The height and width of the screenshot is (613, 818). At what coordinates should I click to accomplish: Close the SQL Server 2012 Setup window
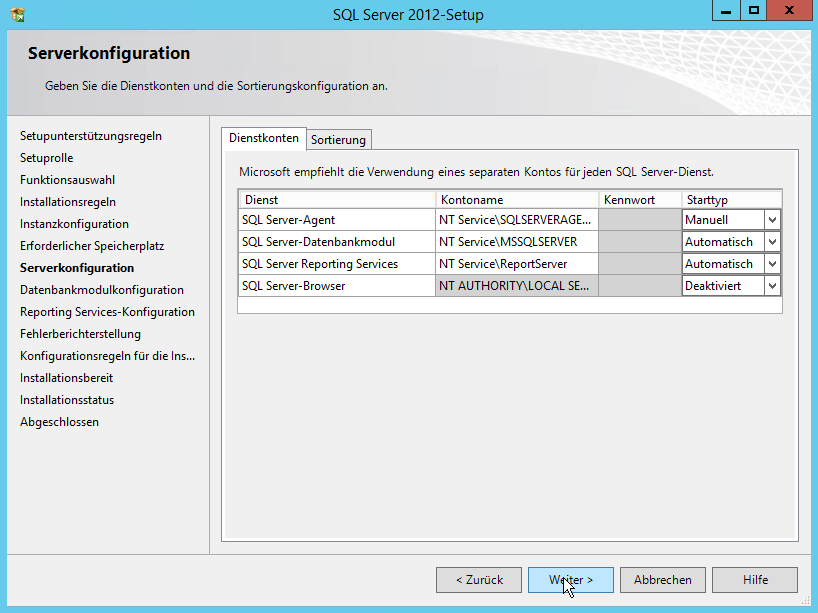click(790, 11)
